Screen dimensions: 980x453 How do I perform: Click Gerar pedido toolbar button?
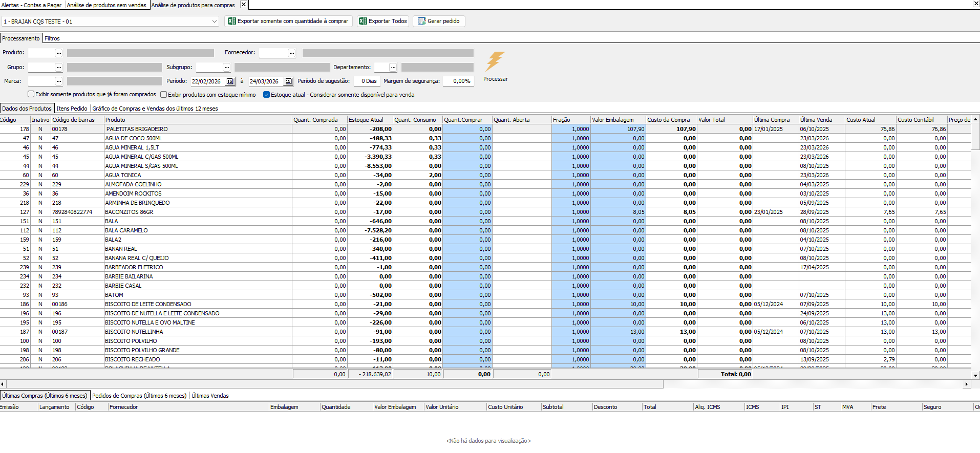point(439,21)
